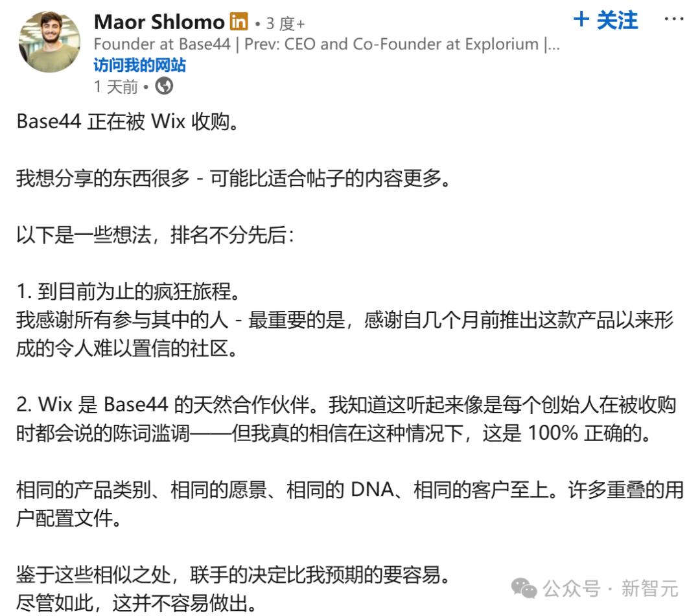Click the sentence starting 我想分享的东西很多
The image size is (700, 616).
[234, 178]
